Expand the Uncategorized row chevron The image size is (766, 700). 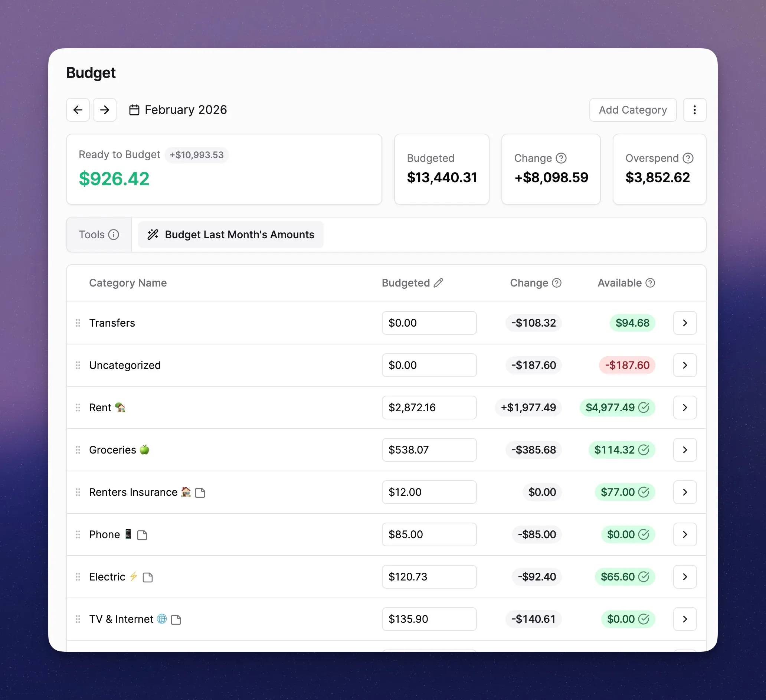(685, 365)
